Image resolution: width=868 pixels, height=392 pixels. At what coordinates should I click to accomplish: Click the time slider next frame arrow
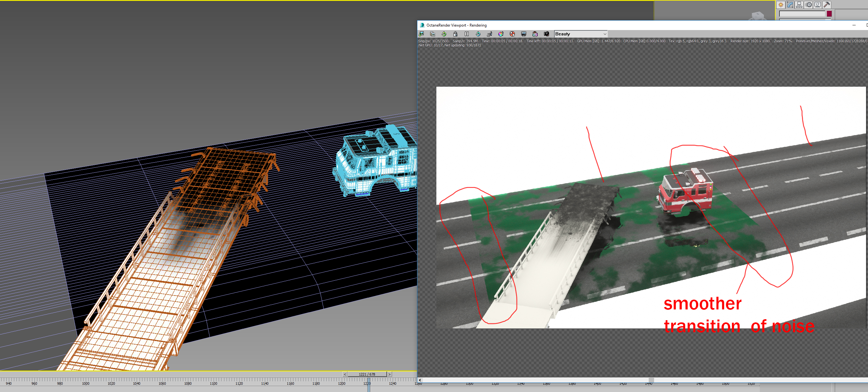[390, 374]
